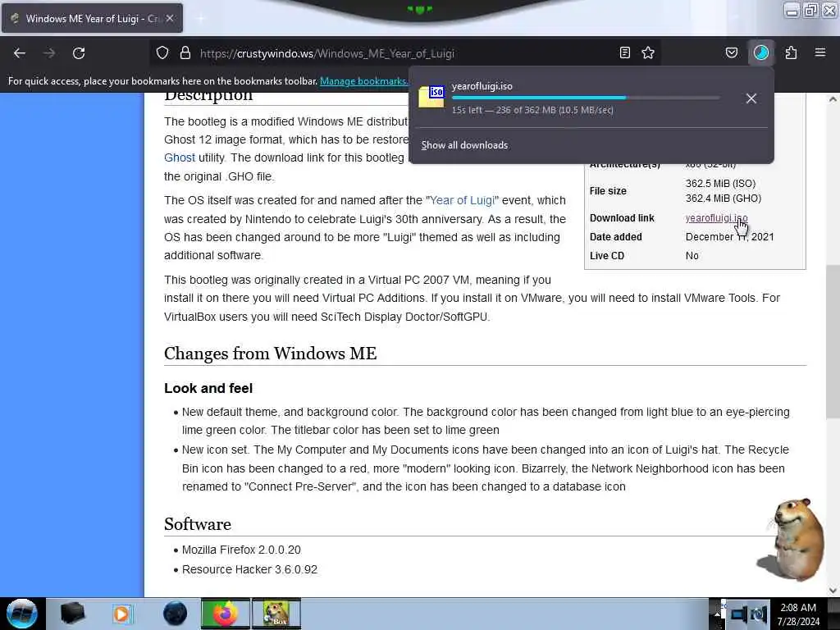Click the scrollbar down arrow

click(832, 591)
